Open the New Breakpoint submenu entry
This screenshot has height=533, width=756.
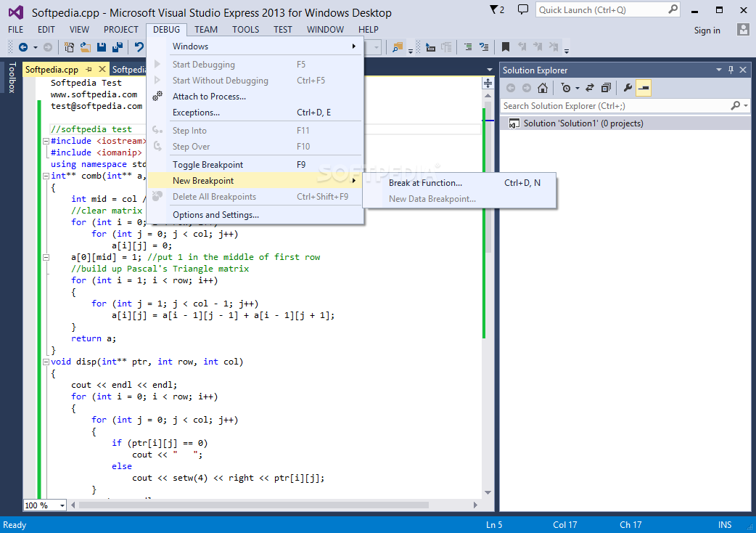pos(255,181)
